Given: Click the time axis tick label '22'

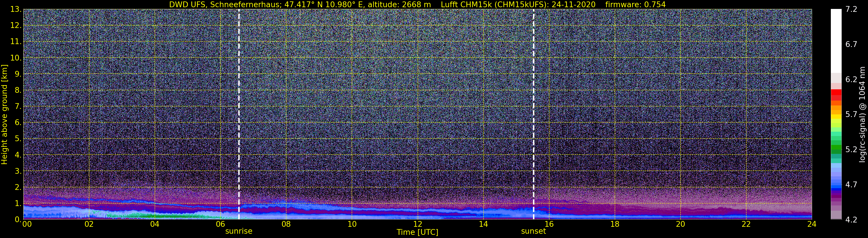Looking at the screenshot, I should [746, 224].
